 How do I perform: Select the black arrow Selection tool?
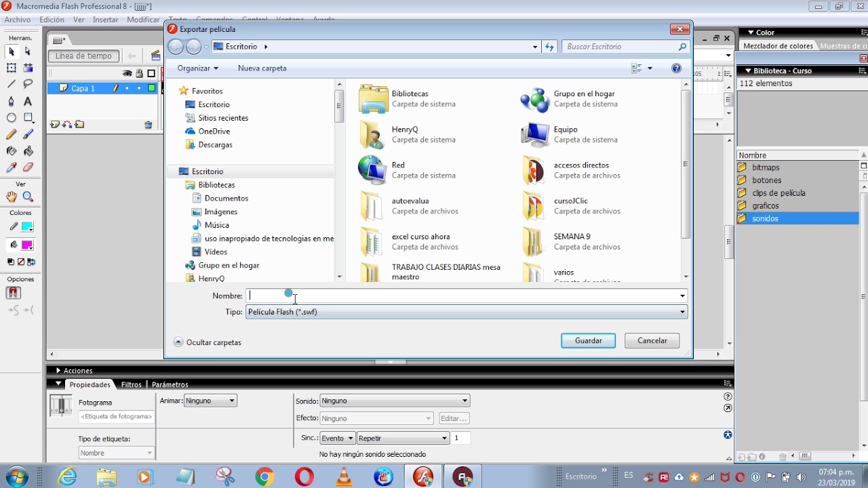(x=12, y=52)
